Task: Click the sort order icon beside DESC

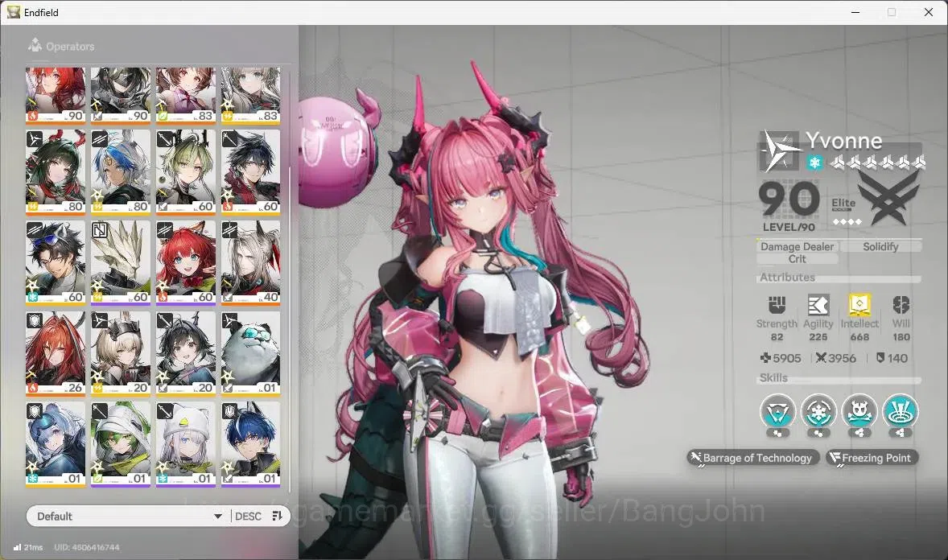Action: click(x=277, y=516)
